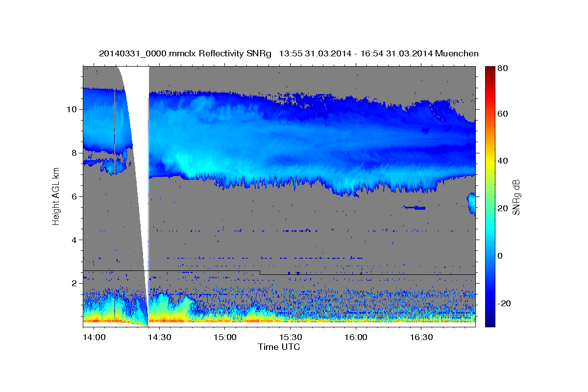
Task: Click the 'SNRg dB' colorbar label
Action: coord(515,196)
